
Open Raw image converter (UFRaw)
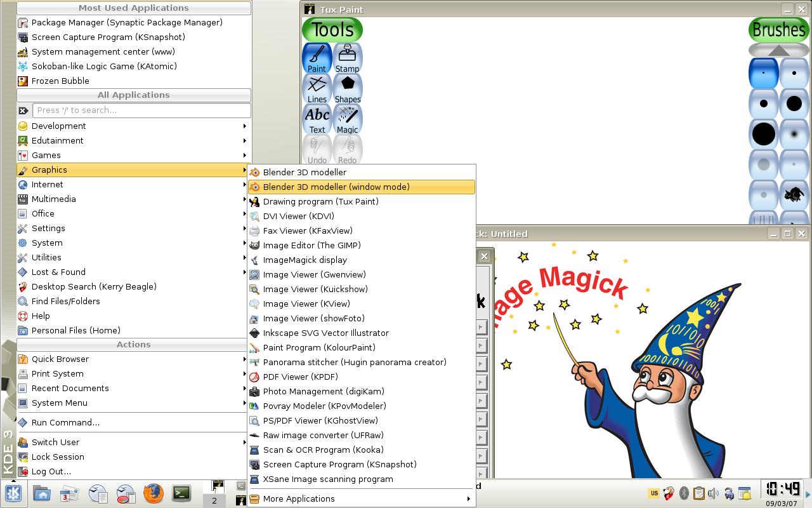361,435
